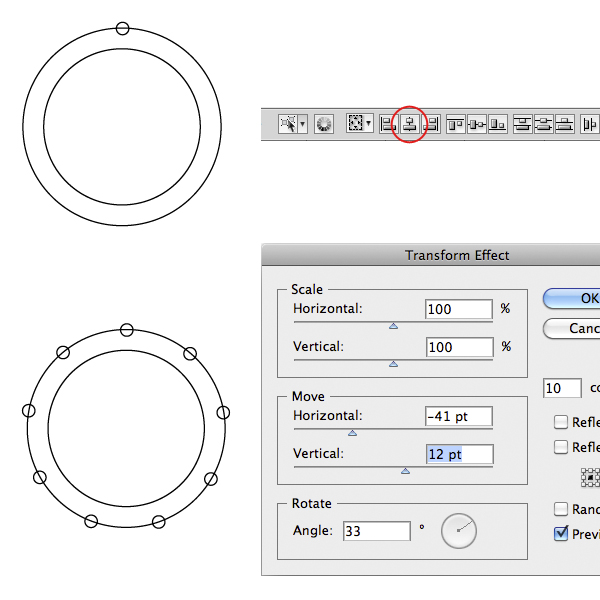Click the Vertical Align Bottom icon
Viewport: 600px width, 600px height.
(498, 124)
